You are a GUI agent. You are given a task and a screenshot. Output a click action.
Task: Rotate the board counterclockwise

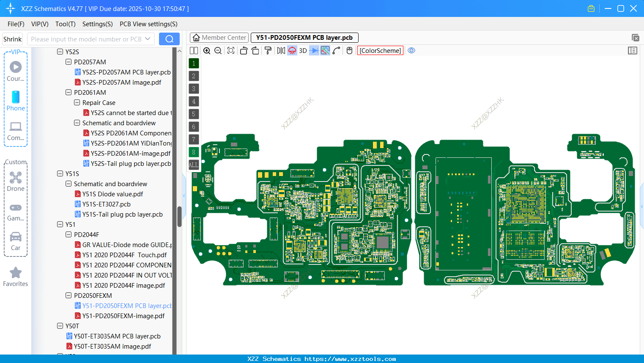tap(244, 50)
